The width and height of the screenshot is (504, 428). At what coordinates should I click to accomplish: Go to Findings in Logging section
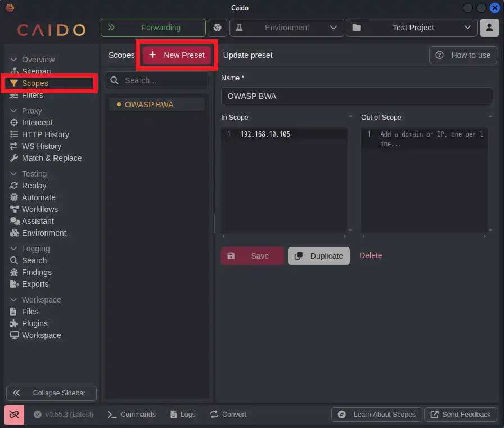pyautogui.click(x=37, y=272)
